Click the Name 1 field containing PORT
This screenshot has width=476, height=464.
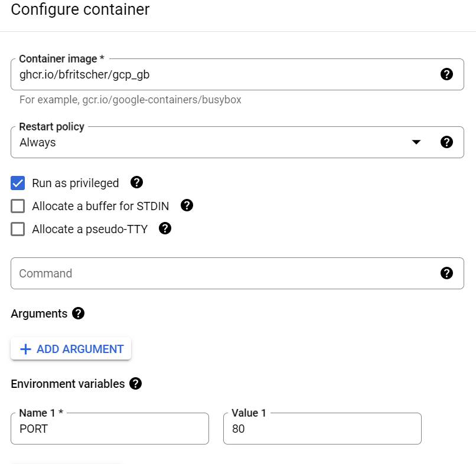(110, 429)
